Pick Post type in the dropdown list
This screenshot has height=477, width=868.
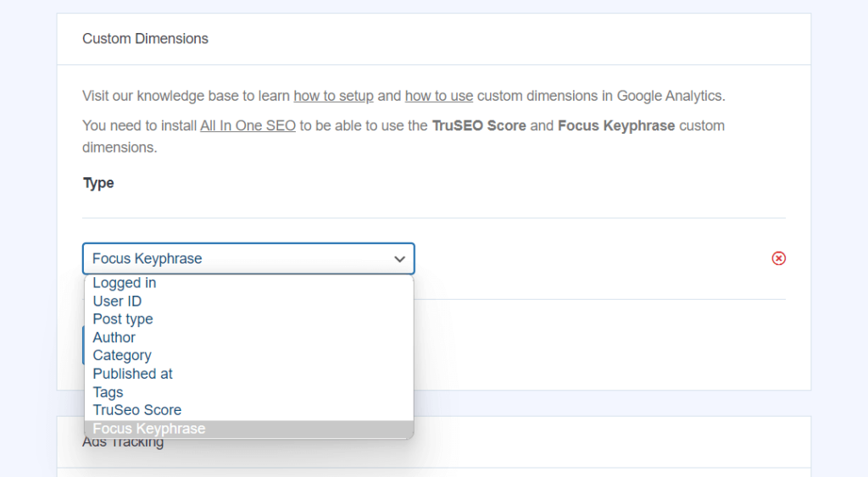[x=123, y=319]
